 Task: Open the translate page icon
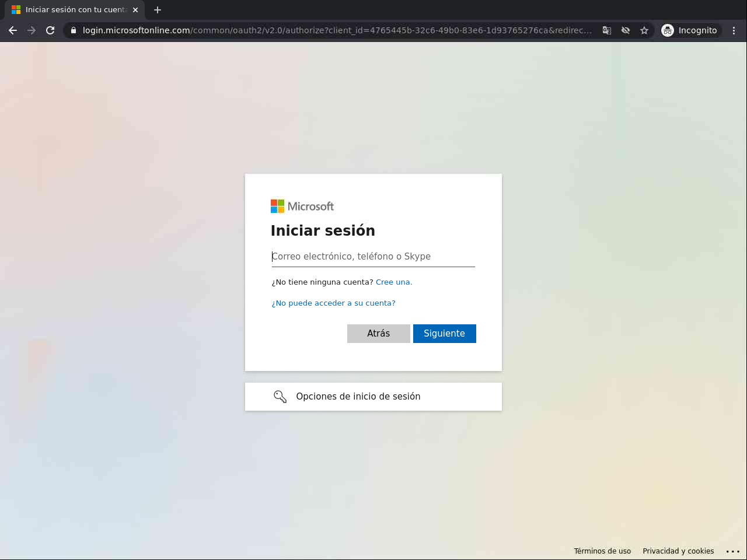pos(607,30)
